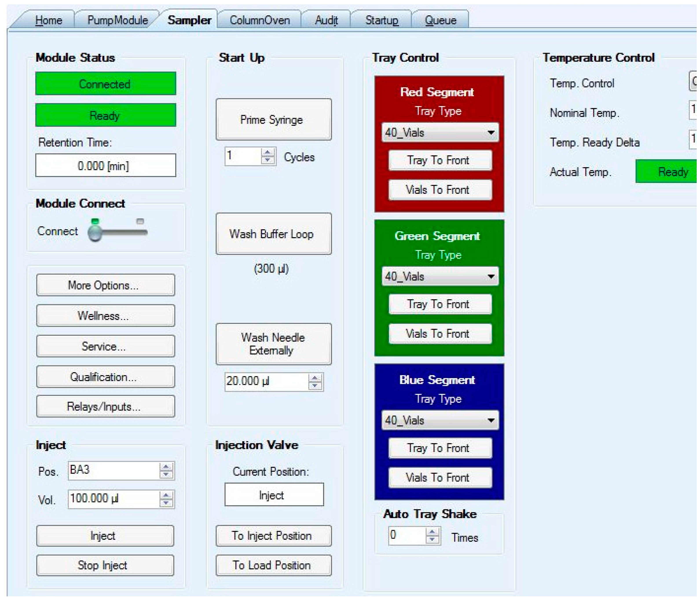
Task: Click Wash Buffer Loop button
Action: click(x=273, y=234)
